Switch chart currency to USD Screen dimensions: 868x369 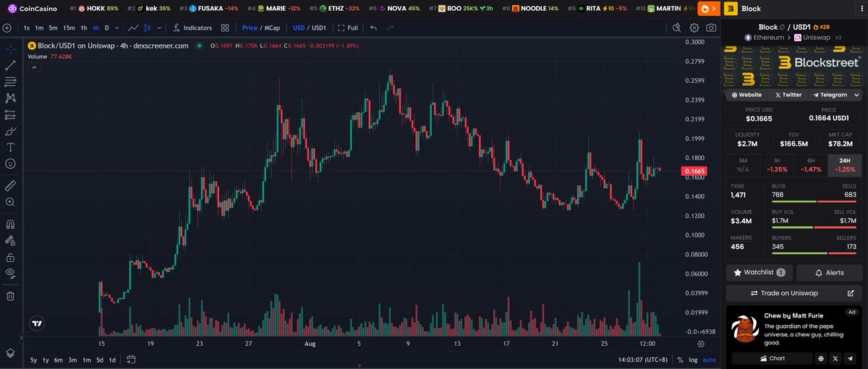point(298,27)
